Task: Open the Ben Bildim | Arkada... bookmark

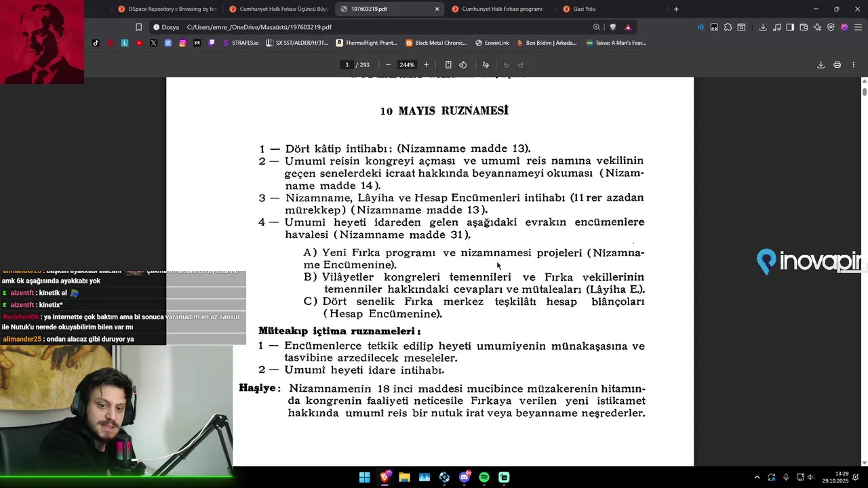Action: [547, 43]
